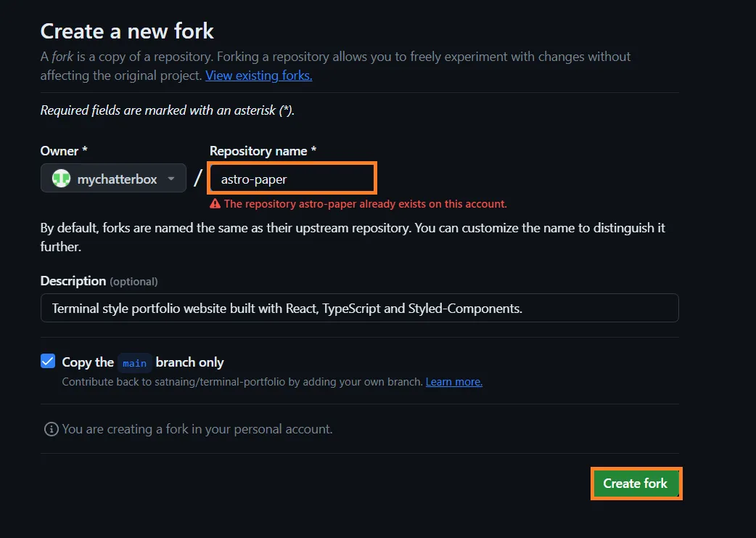Click the main branch badge
The height and width of the screenshot is (538, 756).
pos(134,362)
